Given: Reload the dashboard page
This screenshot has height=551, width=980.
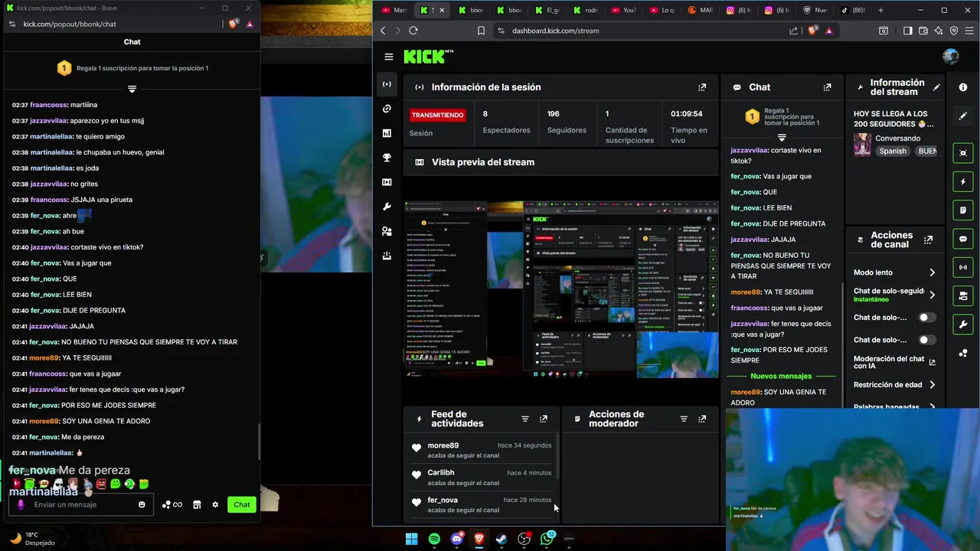Looking at the screenshot, I should tap(413, 31).
